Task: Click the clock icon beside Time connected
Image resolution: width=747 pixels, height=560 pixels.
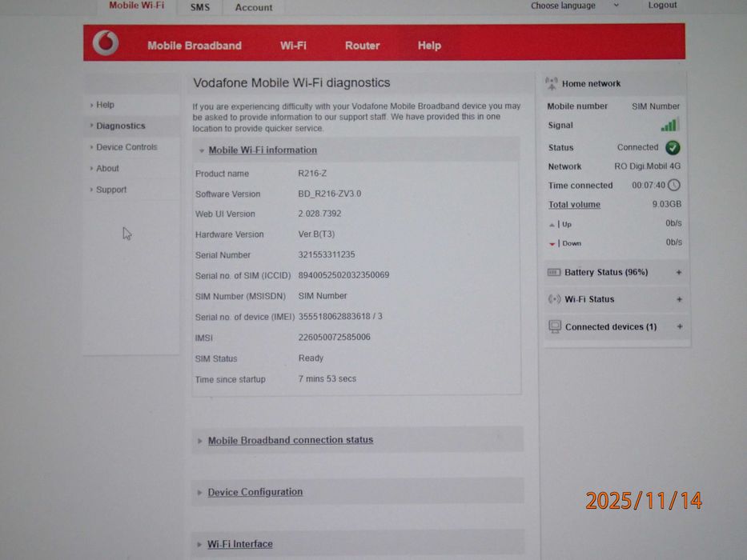Action: tap(674, 186)
